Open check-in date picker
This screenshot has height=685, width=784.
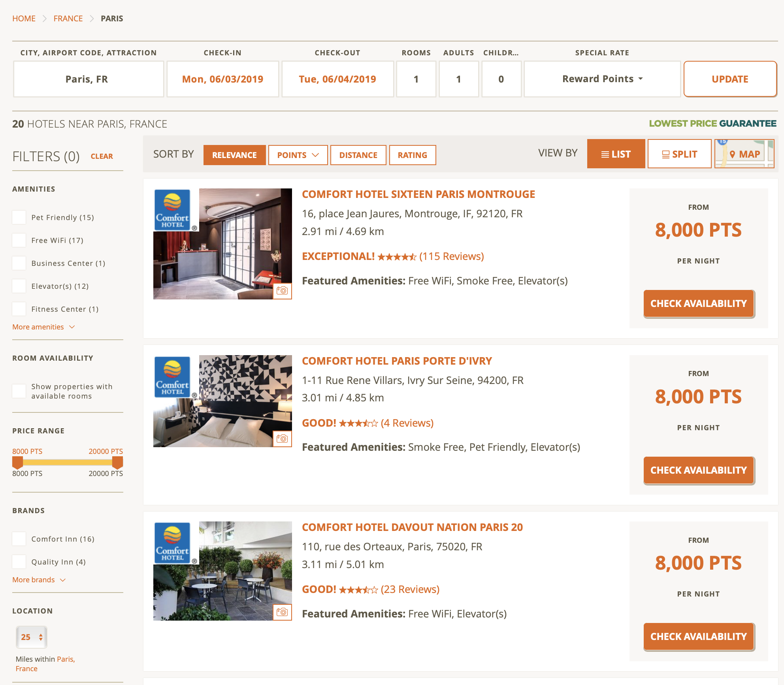click(x=223, y=79)
